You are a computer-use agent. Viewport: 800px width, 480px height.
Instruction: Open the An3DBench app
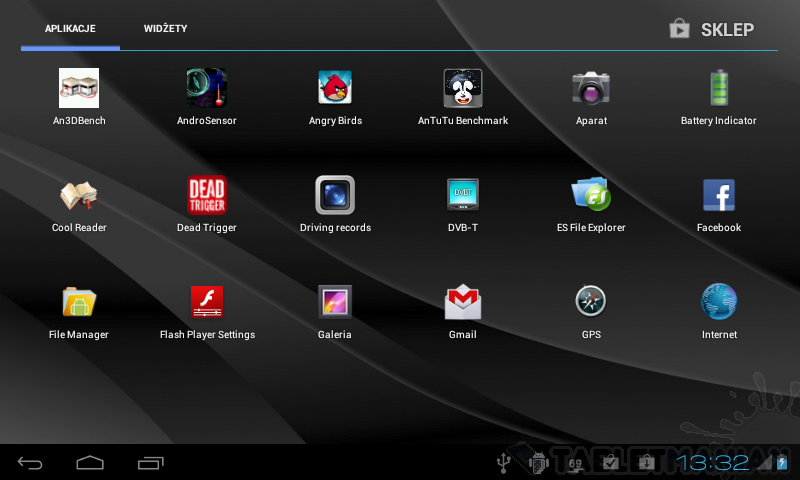click(79, 88)
